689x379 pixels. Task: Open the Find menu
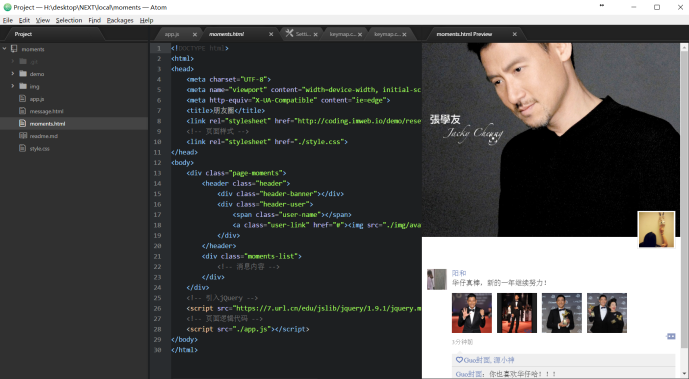(94, 20)
